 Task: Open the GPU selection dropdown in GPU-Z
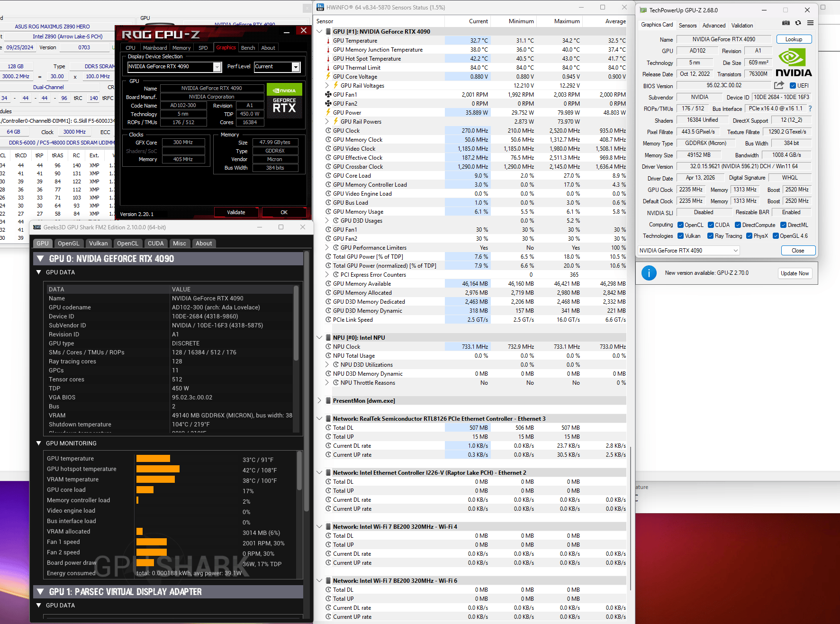click(x=688, y=251)
